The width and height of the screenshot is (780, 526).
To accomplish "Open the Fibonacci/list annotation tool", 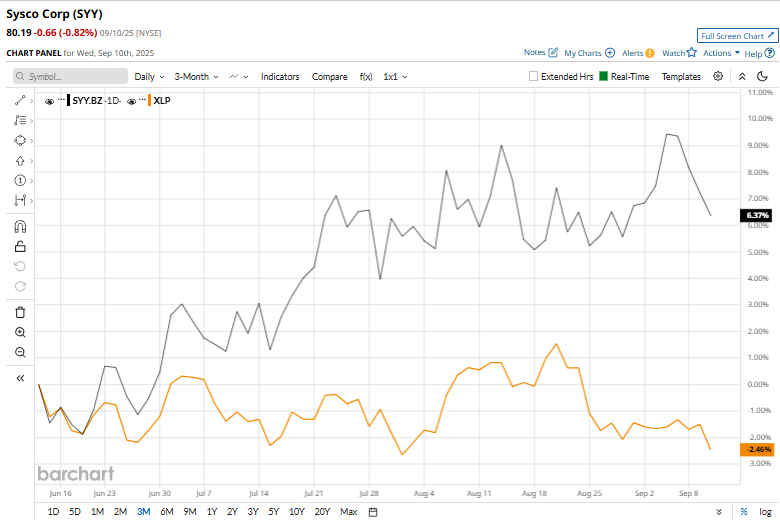I will (20, 120).
